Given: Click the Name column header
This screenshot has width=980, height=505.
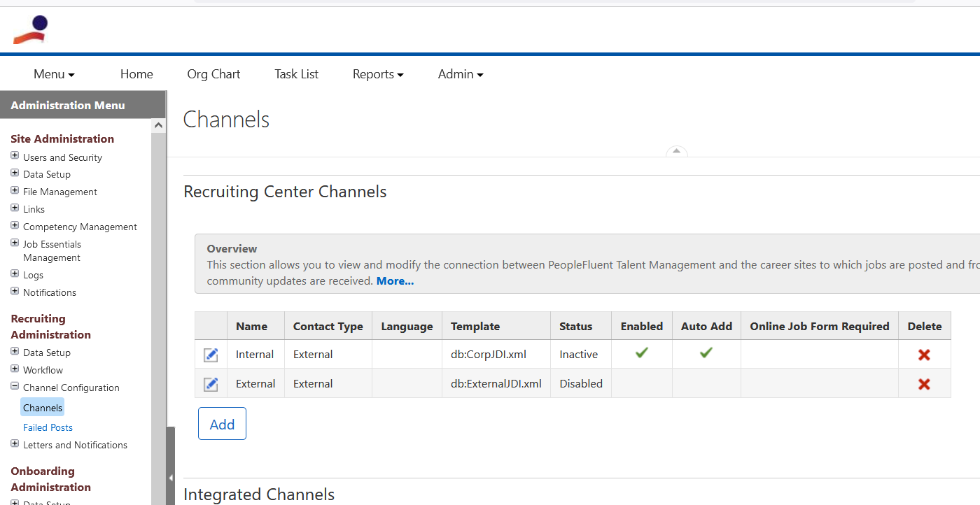Looking at the screenshot, I should point(255,326).
